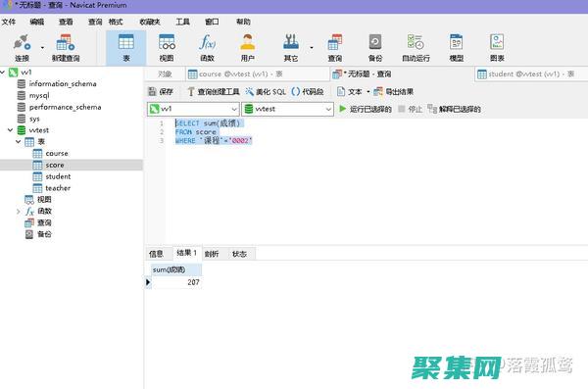The height and width of the screenshot is (389, 588).
Task: Open the 图表 (Charts) toolbar icon
Action: click(x=497, y=48)
